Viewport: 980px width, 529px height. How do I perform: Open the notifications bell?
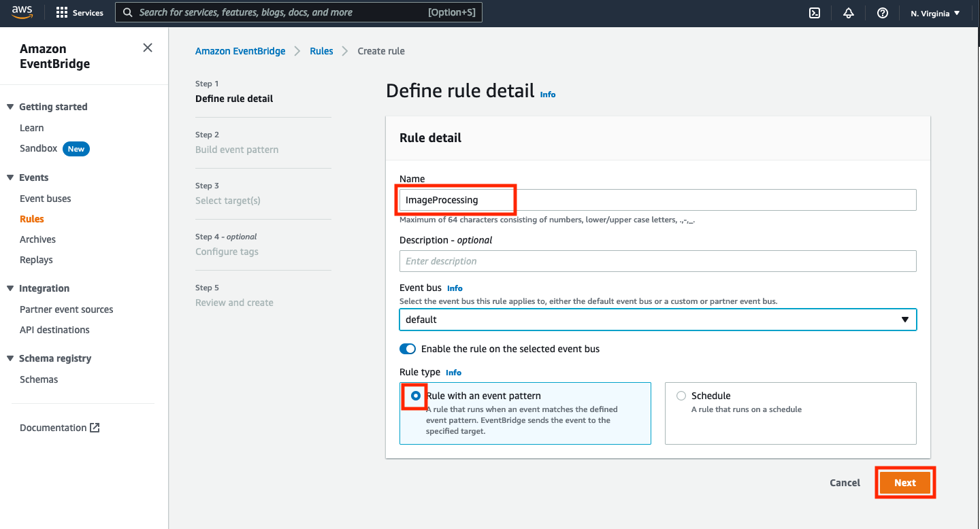(x=849, y=13)
